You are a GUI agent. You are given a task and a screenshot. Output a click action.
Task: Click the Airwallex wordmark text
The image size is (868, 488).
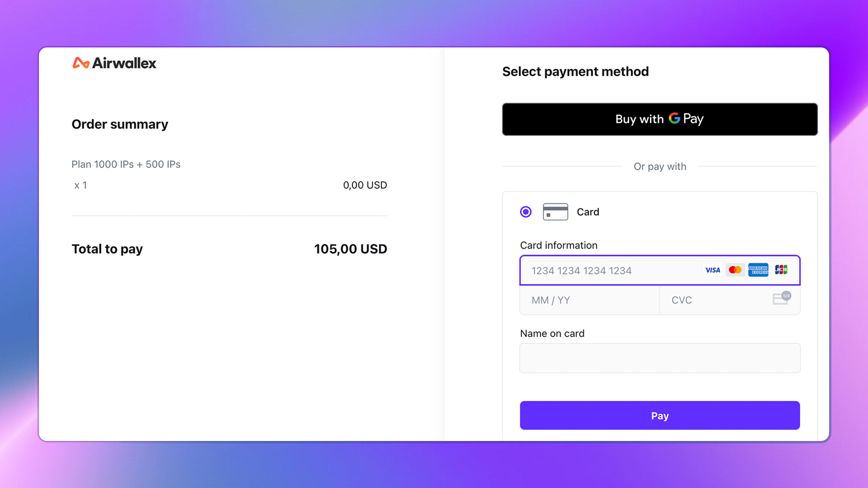pyautogui.click(x=124, y=63)
